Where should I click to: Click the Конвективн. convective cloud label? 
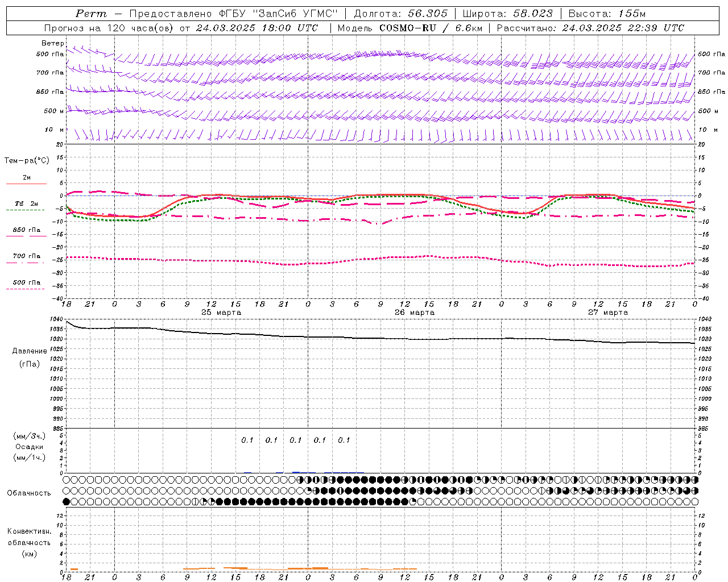(29, 531)
